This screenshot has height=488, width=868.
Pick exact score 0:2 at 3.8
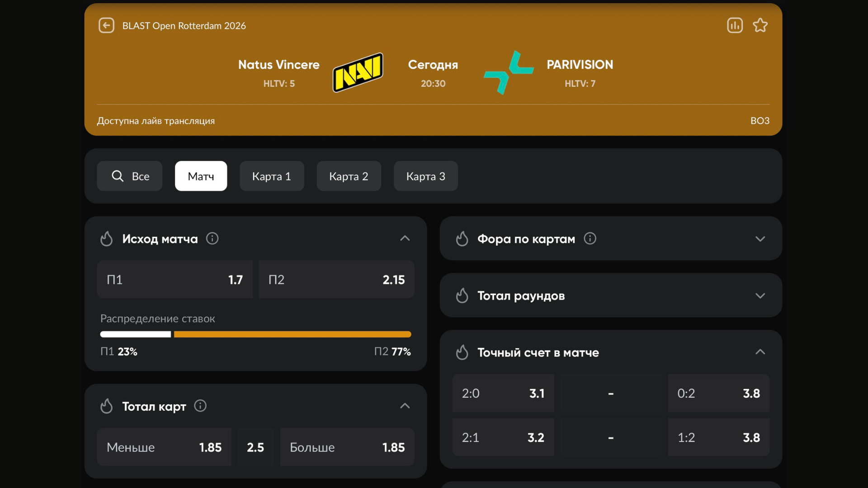pos(718,393)
